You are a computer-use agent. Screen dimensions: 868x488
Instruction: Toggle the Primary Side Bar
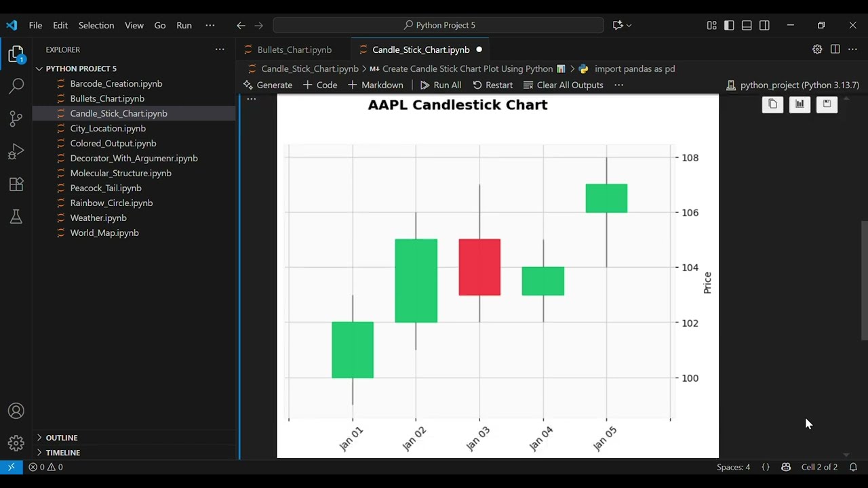[729, 25]
